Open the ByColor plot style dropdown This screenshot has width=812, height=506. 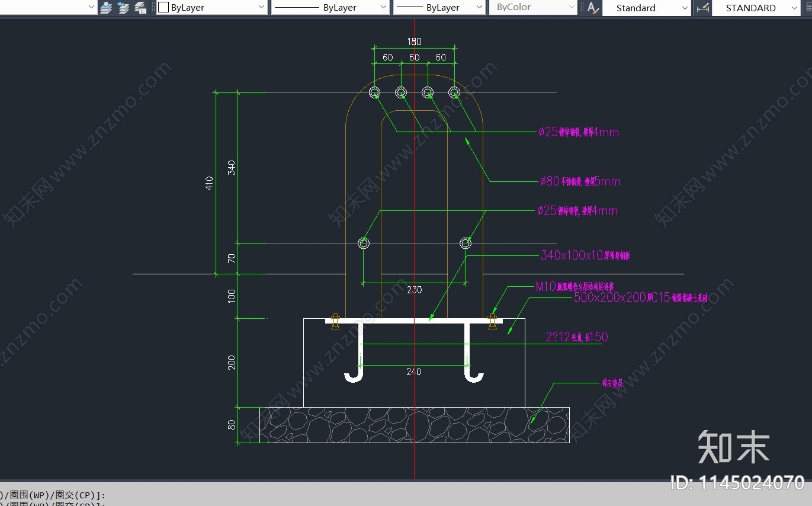point(533,8)
